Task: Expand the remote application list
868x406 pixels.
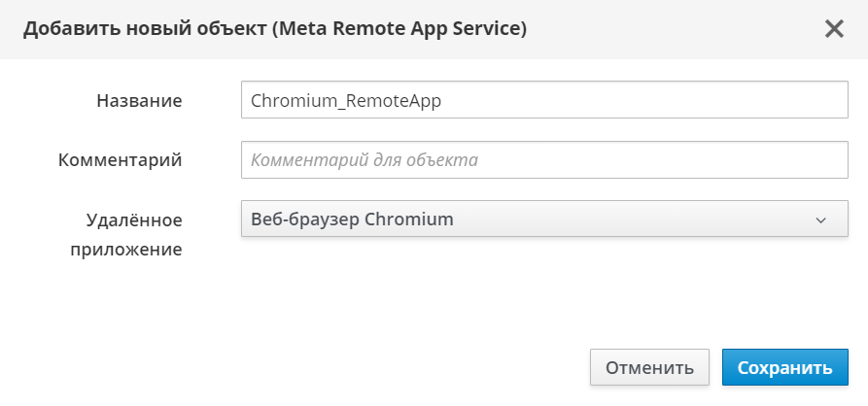Action: point(544,220)
